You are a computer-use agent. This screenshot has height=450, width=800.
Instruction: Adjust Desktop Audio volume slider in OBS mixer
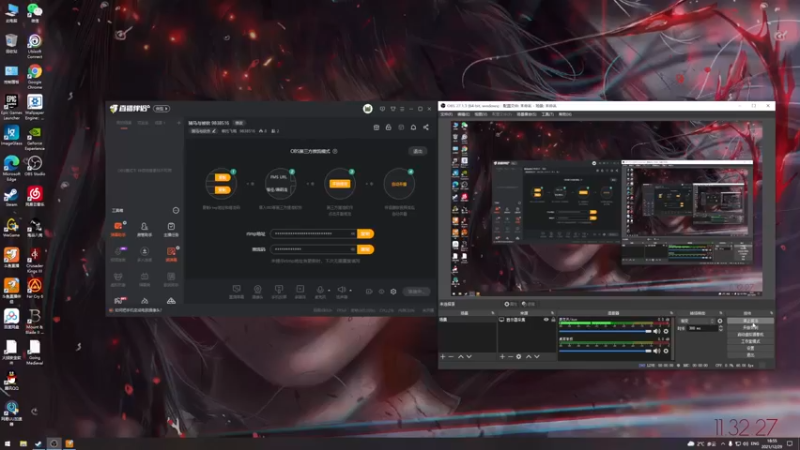click(606, 351)
